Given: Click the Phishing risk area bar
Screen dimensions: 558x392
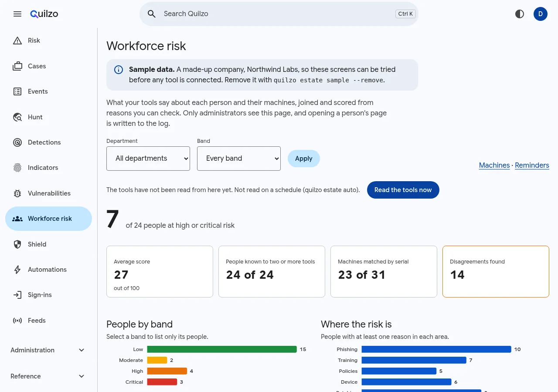Looking at the screenshot, I should click(x=436, y=349).
